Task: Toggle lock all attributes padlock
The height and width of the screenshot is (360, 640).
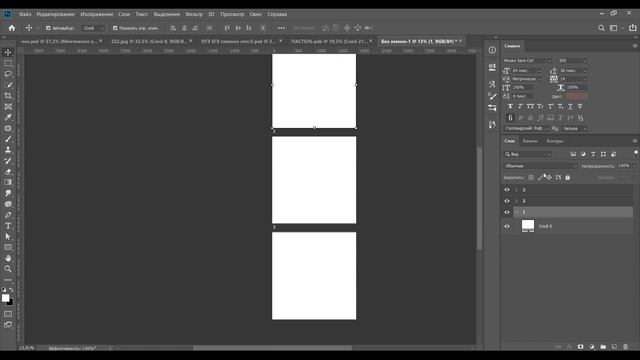Action: click(x=567, y=178)
